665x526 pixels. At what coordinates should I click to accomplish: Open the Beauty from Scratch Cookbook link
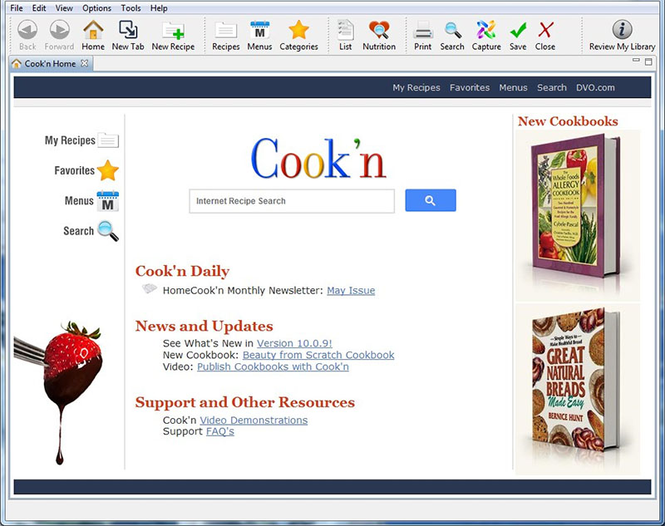pos(318,355)
